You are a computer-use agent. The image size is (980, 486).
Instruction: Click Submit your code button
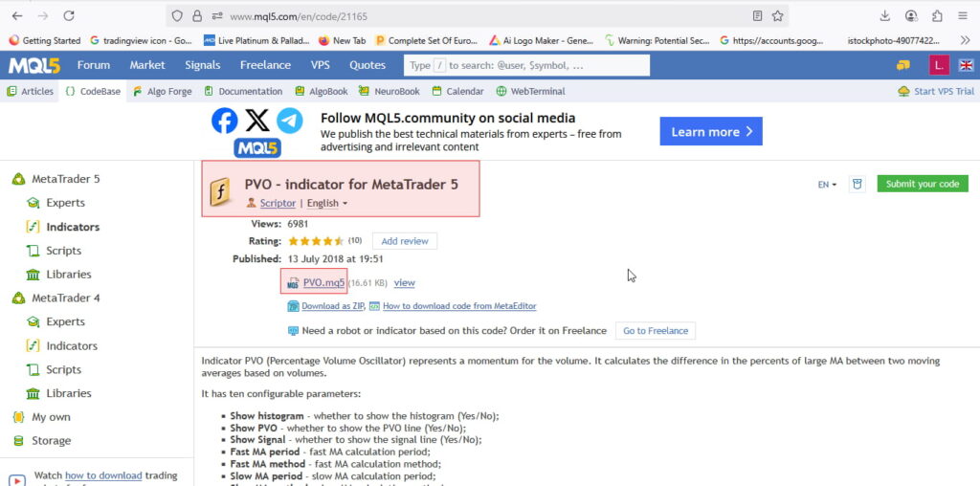pyautogui.click(x=922, y=184)
